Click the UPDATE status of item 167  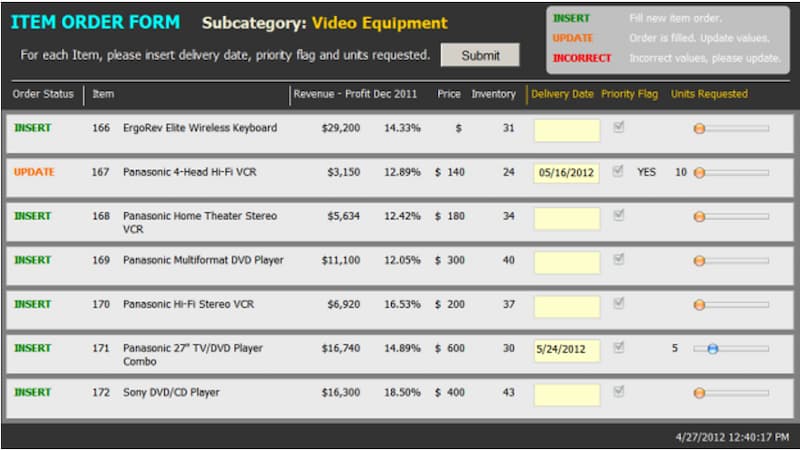click(x=35, y=172)
